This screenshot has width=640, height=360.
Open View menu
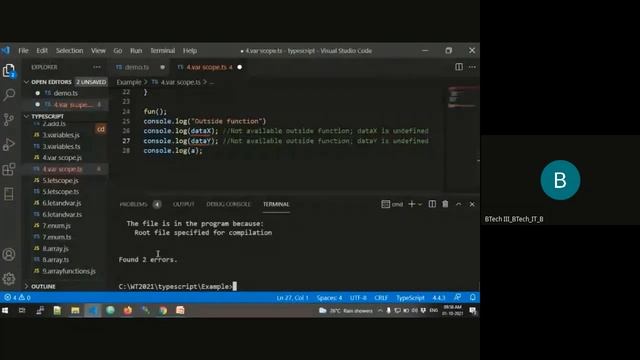pos(98,51)
